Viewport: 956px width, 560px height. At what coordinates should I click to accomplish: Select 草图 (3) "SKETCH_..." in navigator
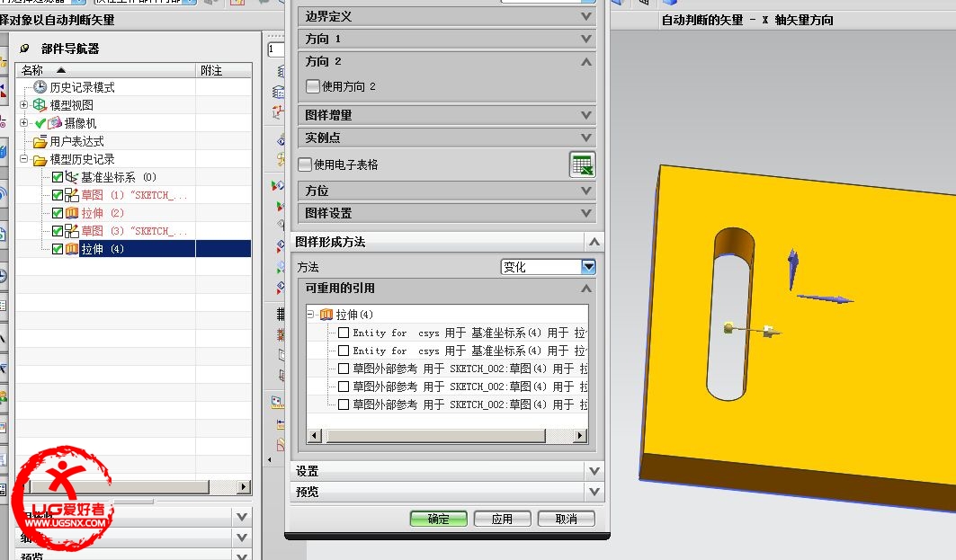click(x=133, y=231)
